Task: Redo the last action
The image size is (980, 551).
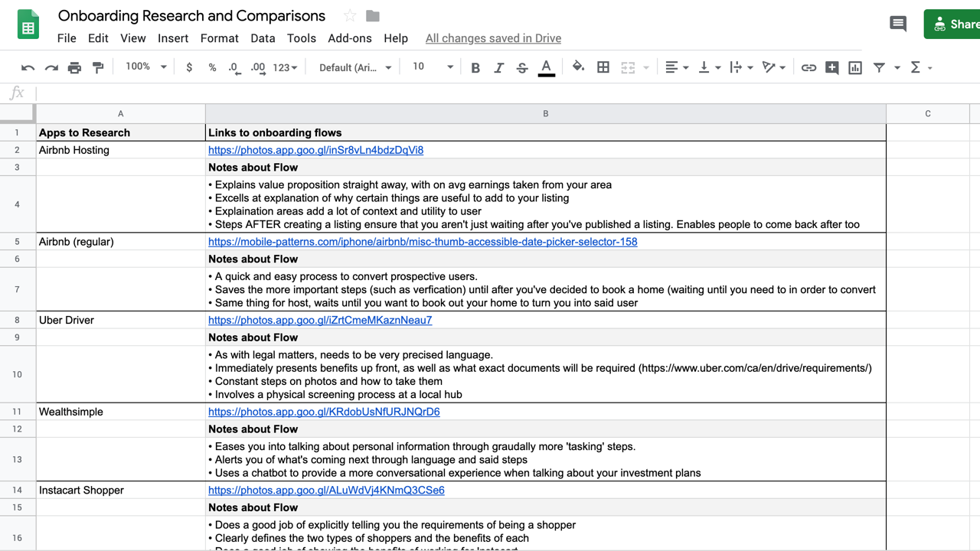Action: coord(51,68)
